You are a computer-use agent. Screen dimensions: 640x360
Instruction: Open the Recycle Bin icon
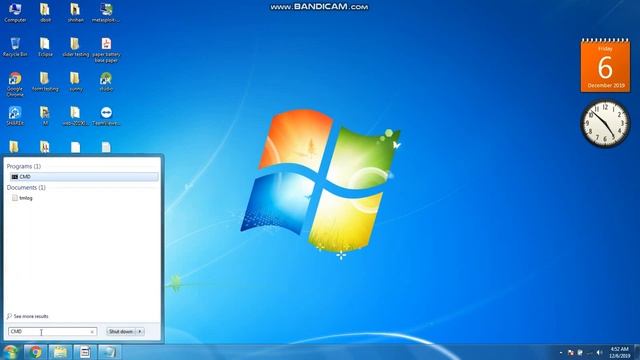point(15,47)
